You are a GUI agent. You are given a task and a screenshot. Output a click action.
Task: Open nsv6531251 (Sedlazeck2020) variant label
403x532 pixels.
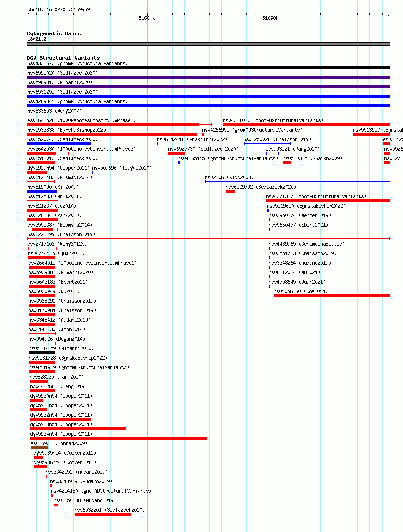(62, 92)
